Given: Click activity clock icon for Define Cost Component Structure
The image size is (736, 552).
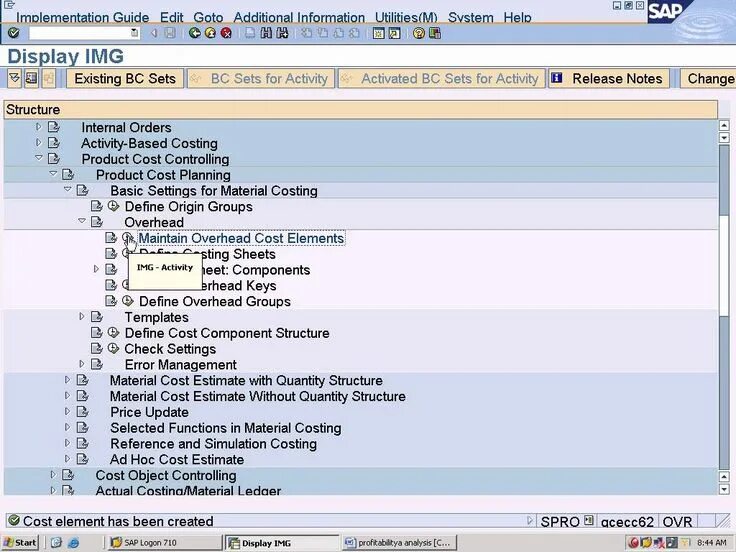Looking at the screenshot, I should pyautogui.click(x=113, y=332).
